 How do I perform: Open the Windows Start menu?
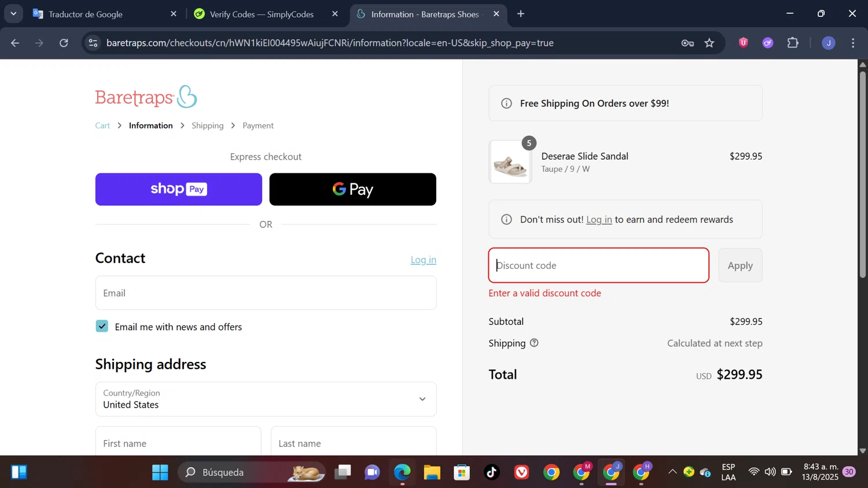(160, 472)
